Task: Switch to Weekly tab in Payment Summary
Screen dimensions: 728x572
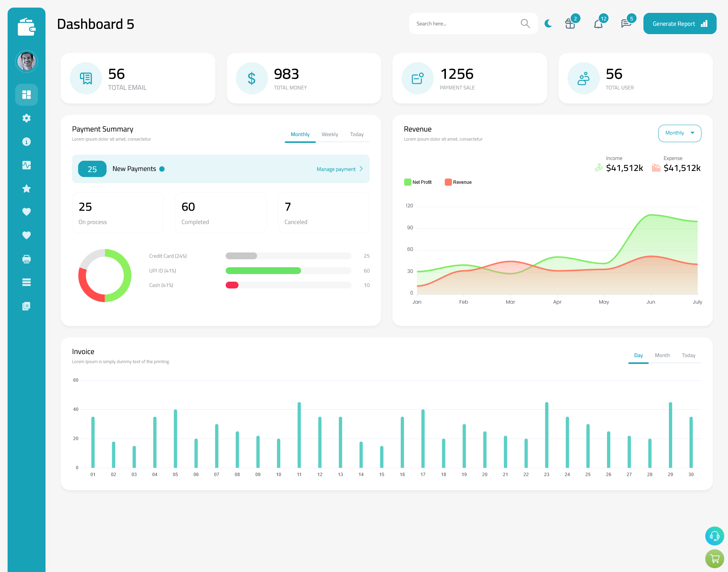Action: (x=329, y=134)
